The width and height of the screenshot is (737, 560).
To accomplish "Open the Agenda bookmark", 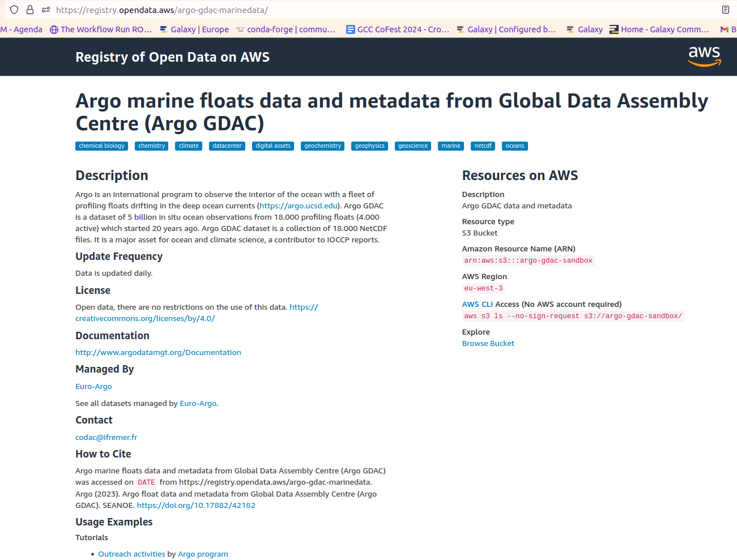I will 22,29.
